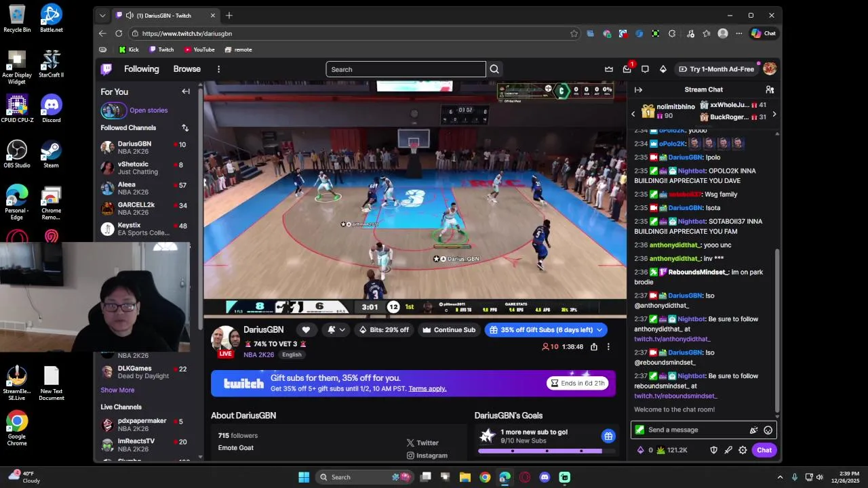
Task: Open the Kick bookmark
Action: tap(129, 49)
